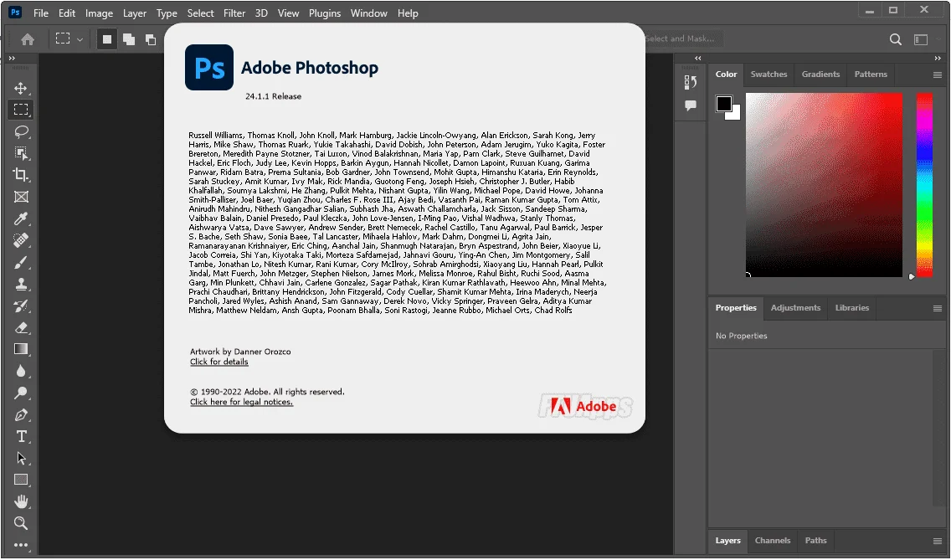951x560 pixels.
Task: Select the Crop tool
Action: click(x=21, y=175)
